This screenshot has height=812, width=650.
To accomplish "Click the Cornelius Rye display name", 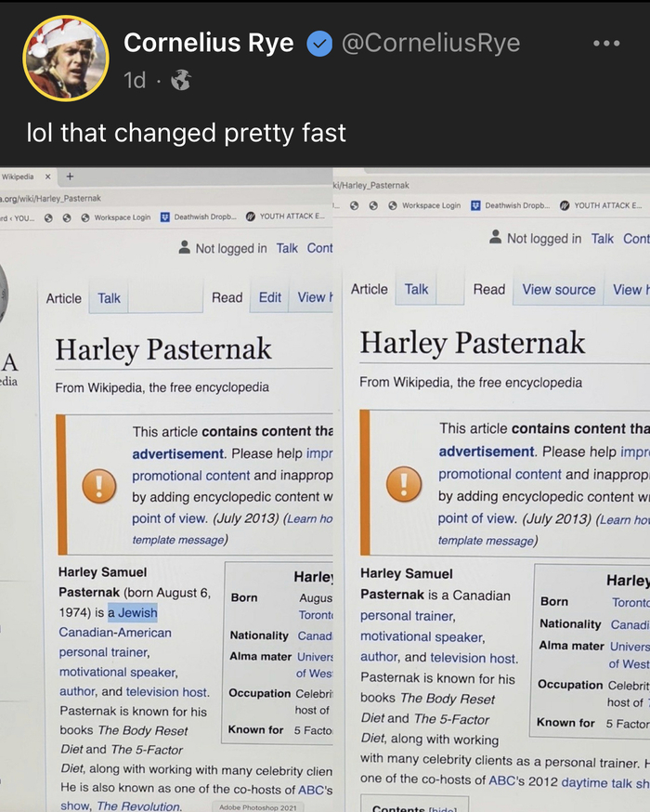I will tap(208, 44).
